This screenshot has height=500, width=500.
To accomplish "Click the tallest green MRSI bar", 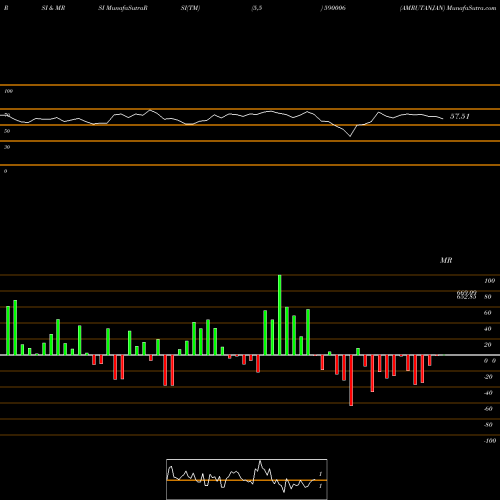I will (279, 315).
